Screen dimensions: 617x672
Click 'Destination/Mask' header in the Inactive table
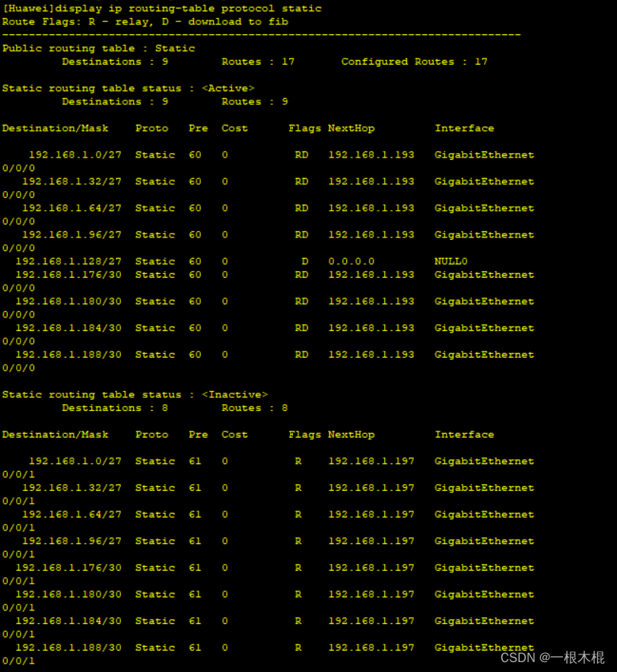pyautogui.click(x=56, y=435)
